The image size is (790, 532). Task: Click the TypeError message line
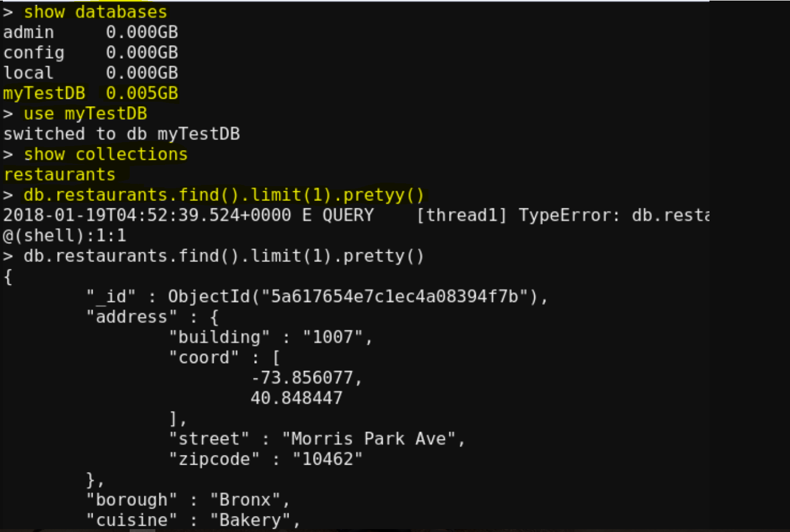(x=356, y=215)
